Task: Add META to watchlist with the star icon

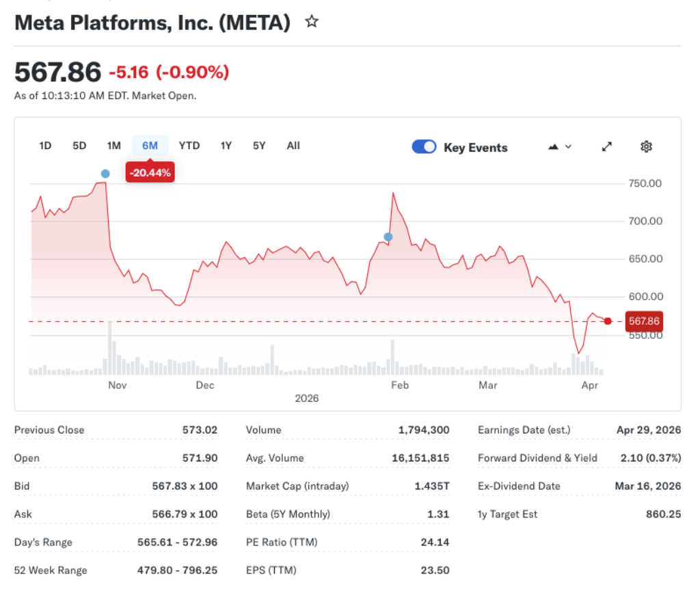Action: [x=312, y=21]
